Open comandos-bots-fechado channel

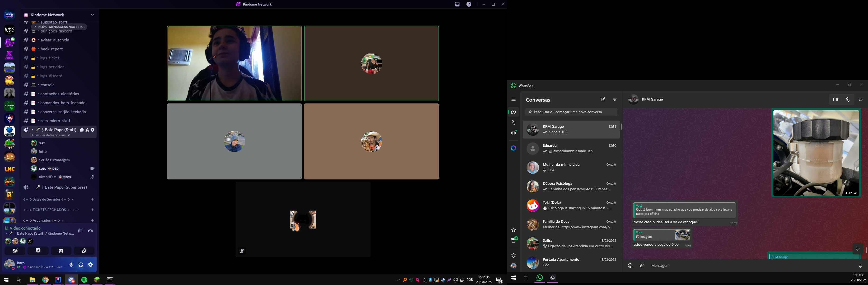[x=59, y=103]
